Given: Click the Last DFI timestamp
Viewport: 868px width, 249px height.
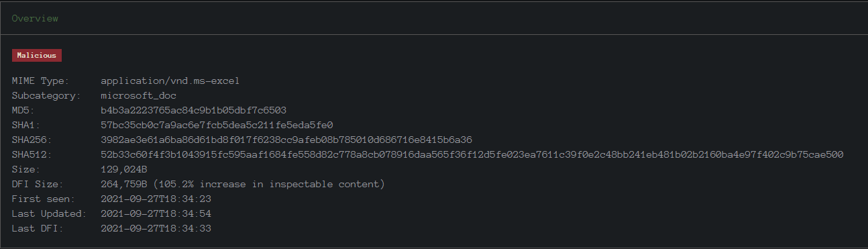Looking at the screenshot, I should 156,229.
